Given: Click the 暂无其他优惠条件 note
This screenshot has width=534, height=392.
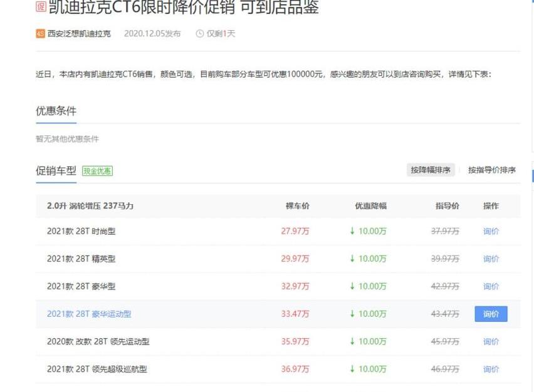Looking at the screenshot, I should coord(67,139).
